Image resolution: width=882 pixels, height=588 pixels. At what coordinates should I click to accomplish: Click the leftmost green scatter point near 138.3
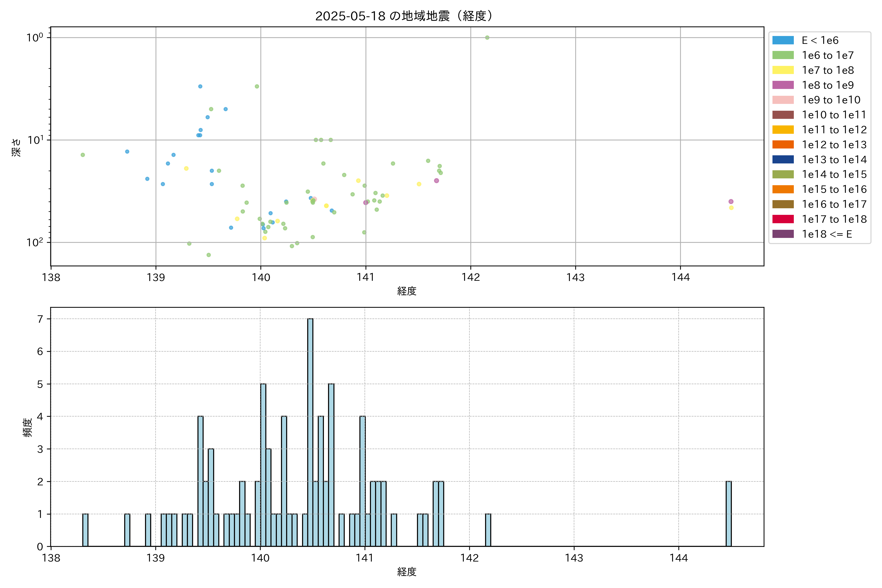(x=83, y=155)
